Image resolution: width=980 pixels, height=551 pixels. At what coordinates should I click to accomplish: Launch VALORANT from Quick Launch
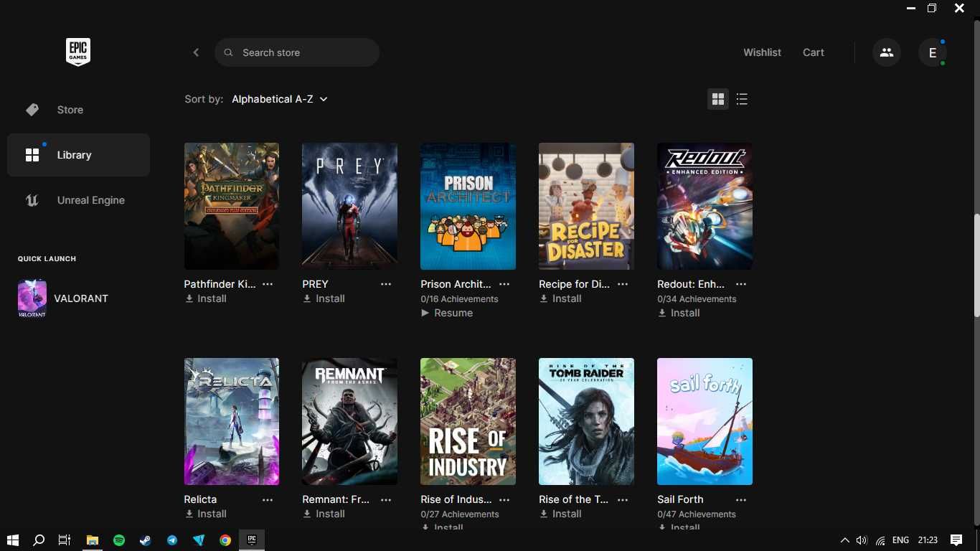[x=81, y=298]
